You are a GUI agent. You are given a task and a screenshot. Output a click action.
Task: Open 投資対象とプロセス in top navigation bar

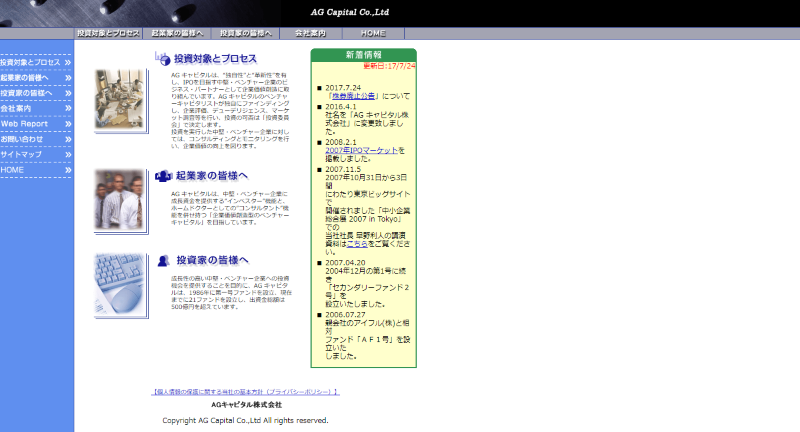[x=108, y=33]
